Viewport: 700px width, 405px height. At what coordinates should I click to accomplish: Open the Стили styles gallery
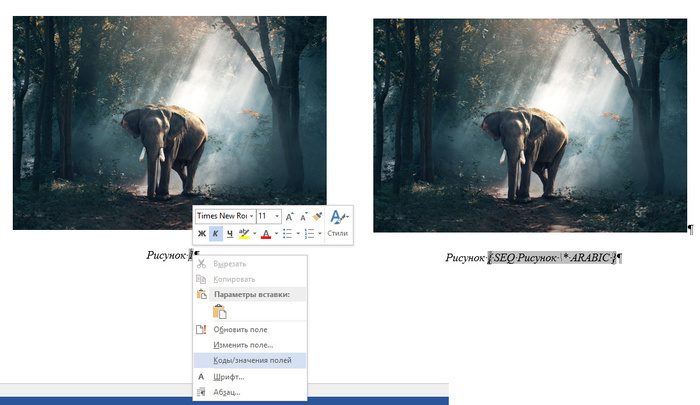[x=338, y=225]
